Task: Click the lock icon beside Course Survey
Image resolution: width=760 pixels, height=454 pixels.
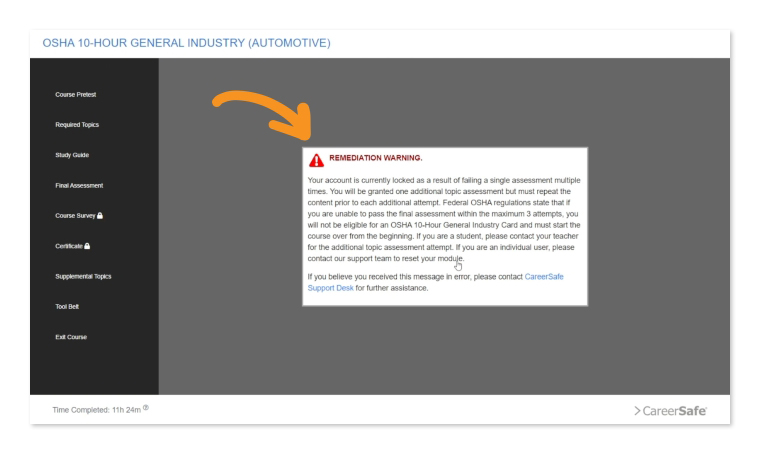Action: point(100,215)
